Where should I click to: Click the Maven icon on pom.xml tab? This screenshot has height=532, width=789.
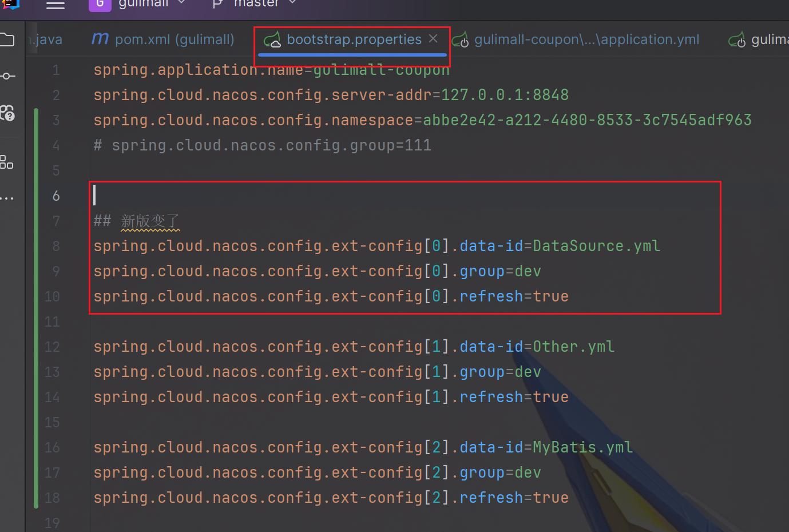pos(100,39)
